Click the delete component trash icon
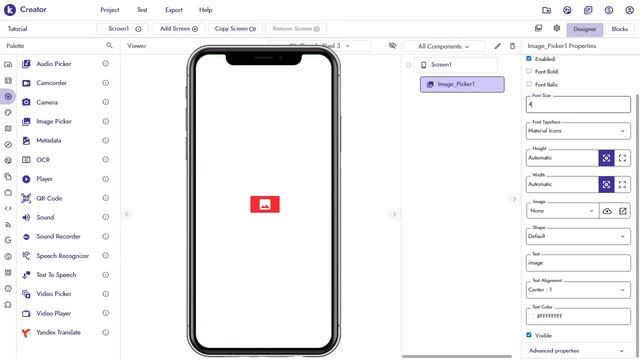 [x=513, y=46]
